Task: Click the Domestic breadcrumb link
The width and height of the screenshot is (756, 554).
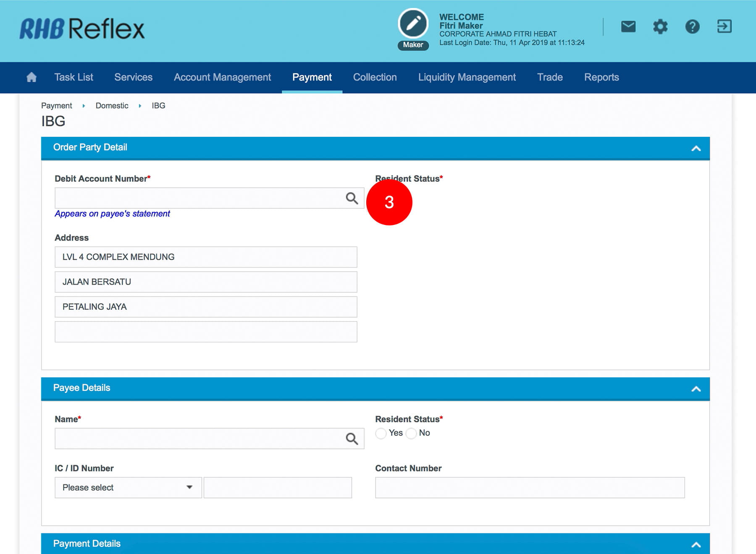Action: (x=112, y=106)
